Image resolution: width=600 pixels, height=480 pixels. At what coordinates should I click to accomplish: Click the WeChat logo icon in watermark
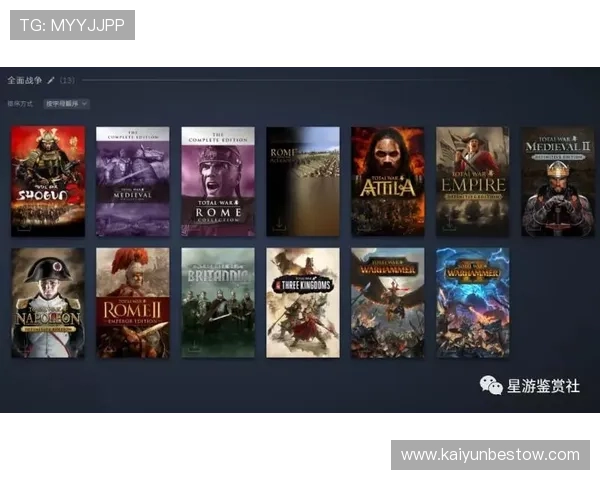(x=491, y=385)
